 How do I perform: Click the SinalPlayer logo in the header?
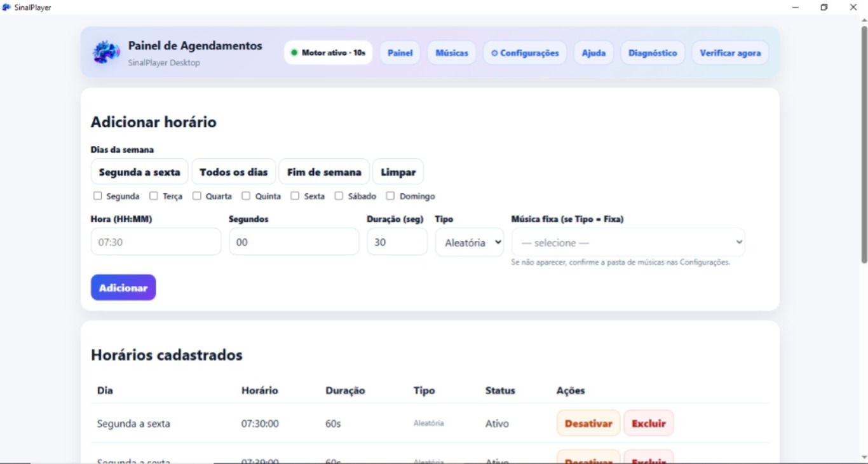click(106, 52)
